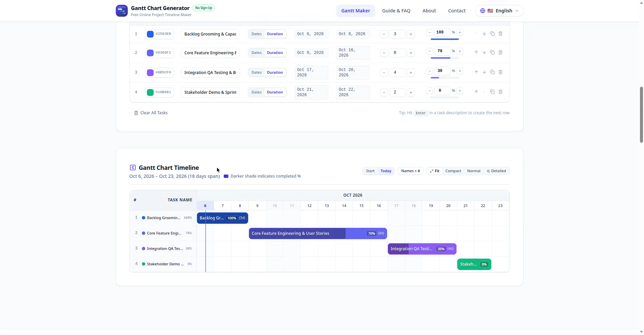Click the Integration QA Testing name field
This screenshot has width=644, height=335.
point(210,72)
